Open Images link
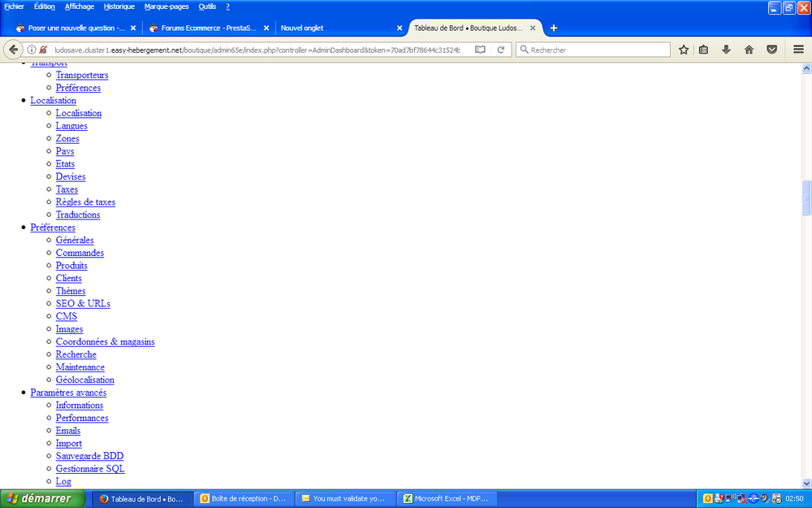The image size is (812, 508). coord(69,329)
